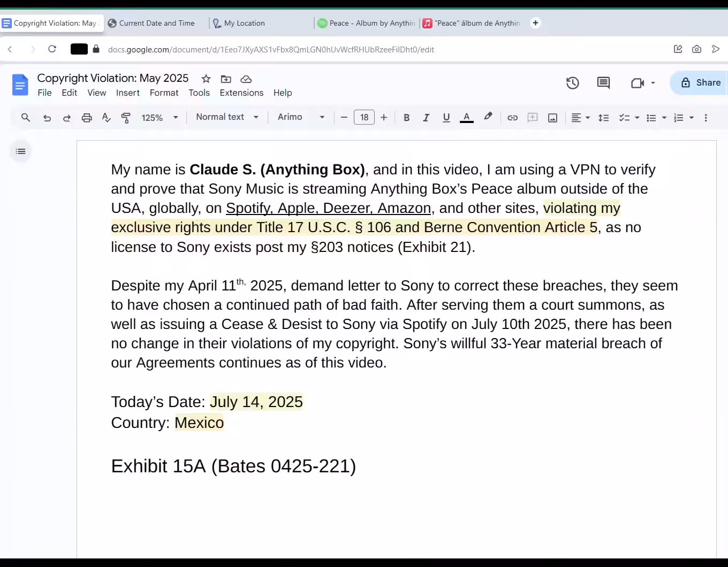
Task: Add a comment from toolbar
Action: tap(533, 118)
